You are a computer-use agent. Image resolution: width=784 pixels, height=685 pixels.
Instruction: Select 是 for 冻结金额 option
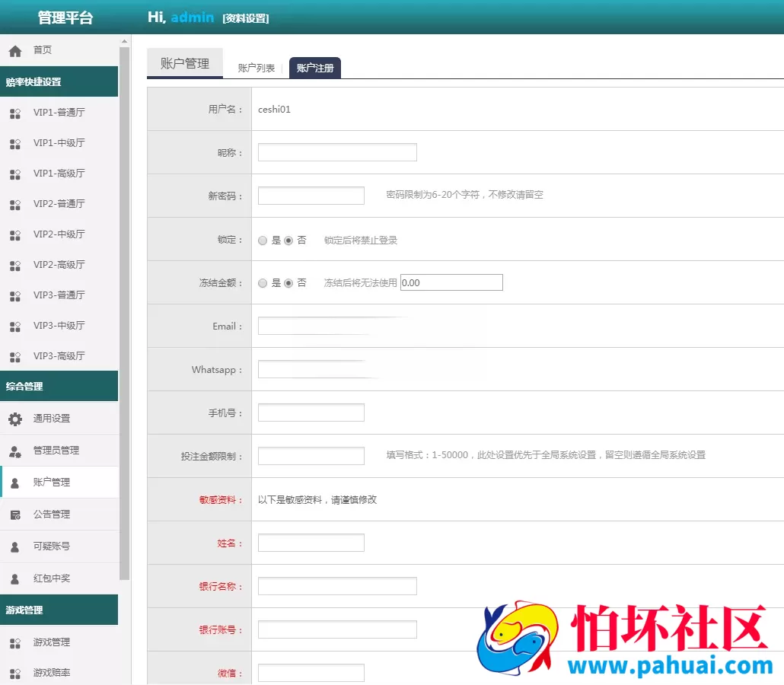(263, 283)
